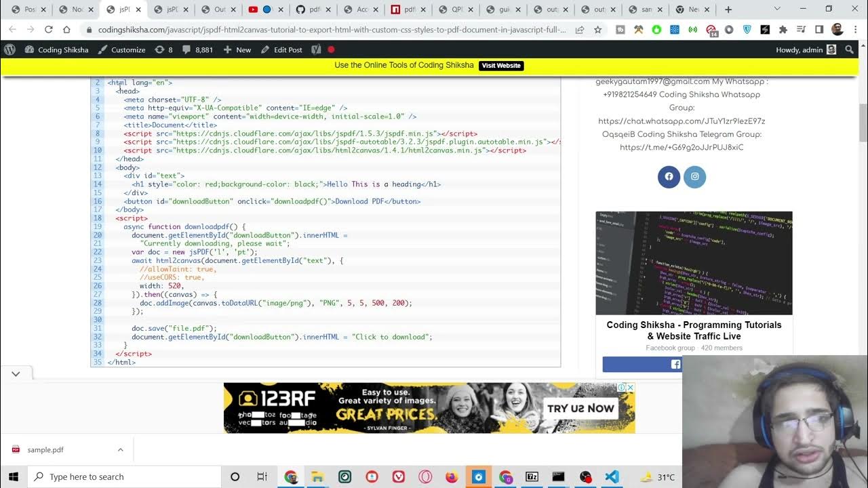Click the TRY US NOW ad button
Screen dimensions: 868x488
tap(580, 408)
